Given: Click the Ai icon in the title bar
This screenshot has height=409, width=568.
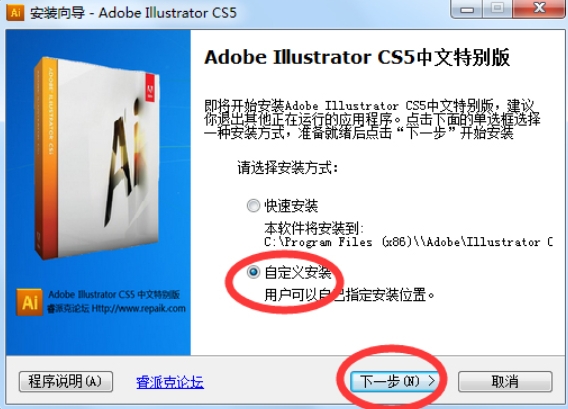Looking at the screenshot, I should [x=15, y=12].
